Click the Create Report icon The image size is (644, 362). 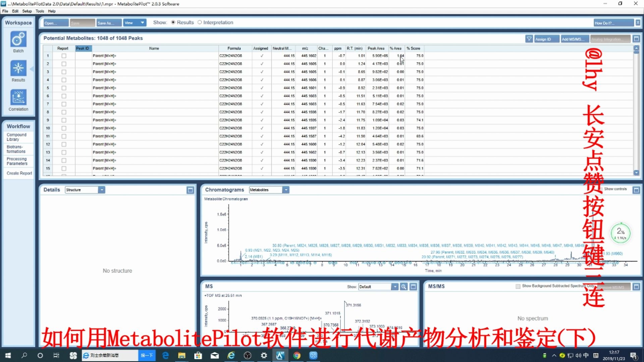point(19,173)
